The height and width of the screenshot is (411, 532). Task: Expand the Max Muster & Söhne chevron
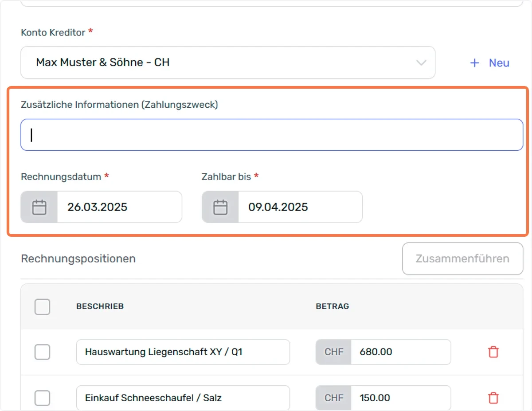tap(421, 63)
